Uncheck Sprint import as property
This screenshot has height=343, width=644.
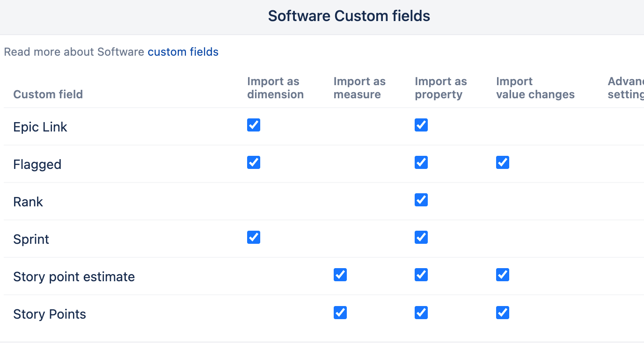click(x=421, y=237)
